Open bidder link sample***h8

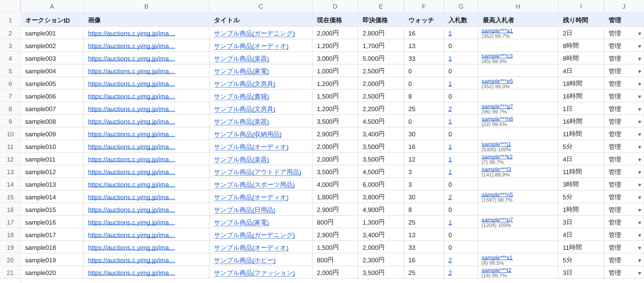pos(497,119)
